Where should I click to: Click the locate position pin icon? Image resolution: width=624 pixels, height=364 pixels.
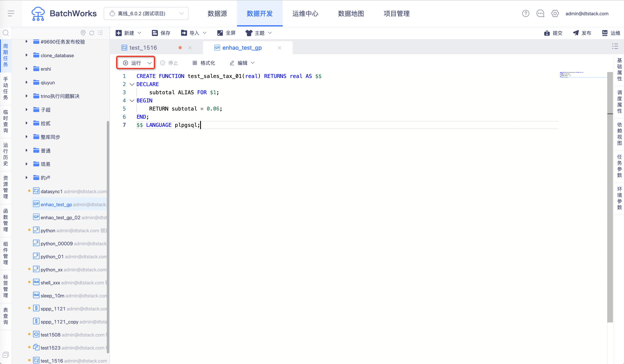(83, 33)
